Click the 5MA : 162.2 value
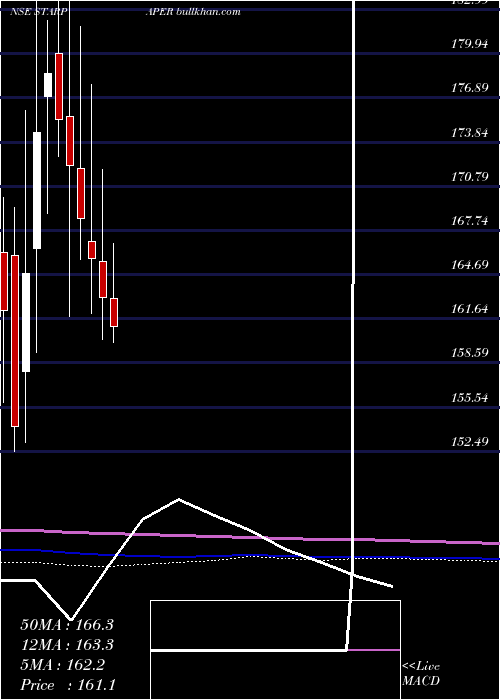The width and height of the screenshot is (500, 700). point(62,665)
